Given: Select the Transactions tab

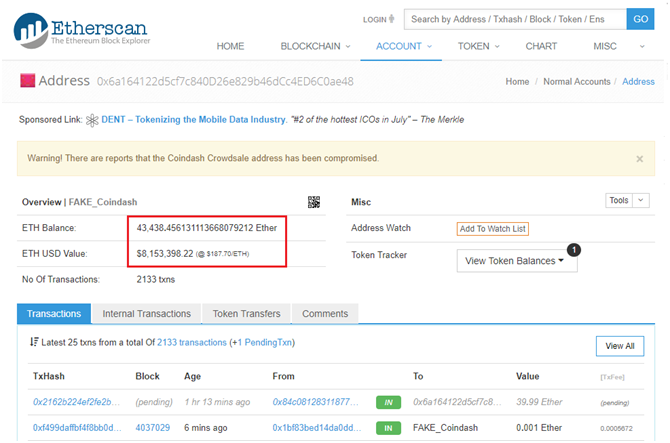Looking at the screenshot, I should 54,314.
